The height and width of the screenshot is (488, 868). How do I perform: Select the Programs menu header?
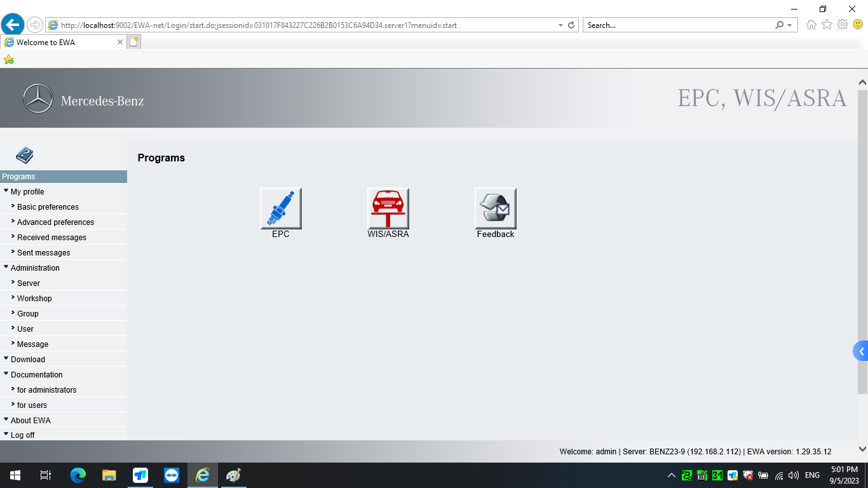point(64,177)
